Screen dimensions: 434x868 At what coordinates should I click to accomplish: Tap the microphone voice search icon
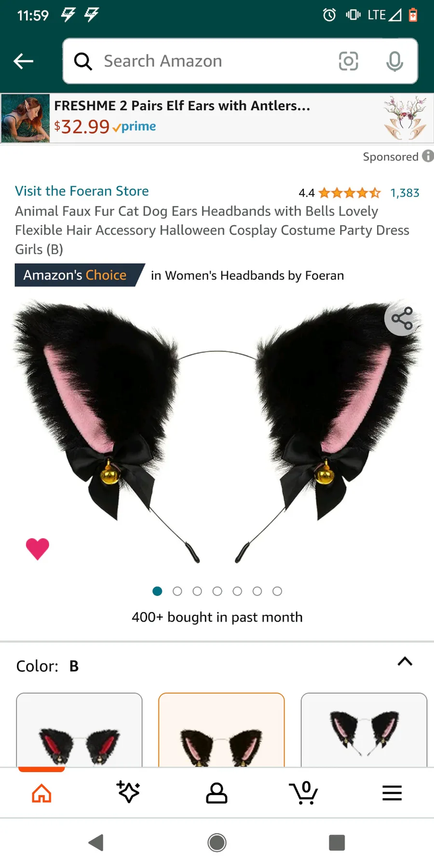pos(394,61)
